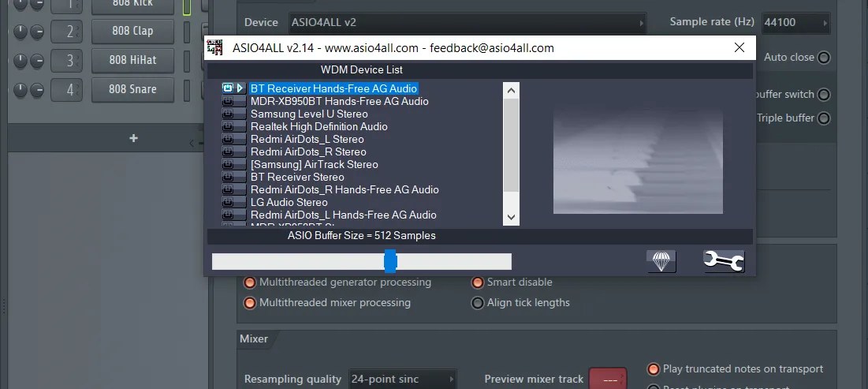Click the device list scrollbar thumb

click(x=511, y=146)
